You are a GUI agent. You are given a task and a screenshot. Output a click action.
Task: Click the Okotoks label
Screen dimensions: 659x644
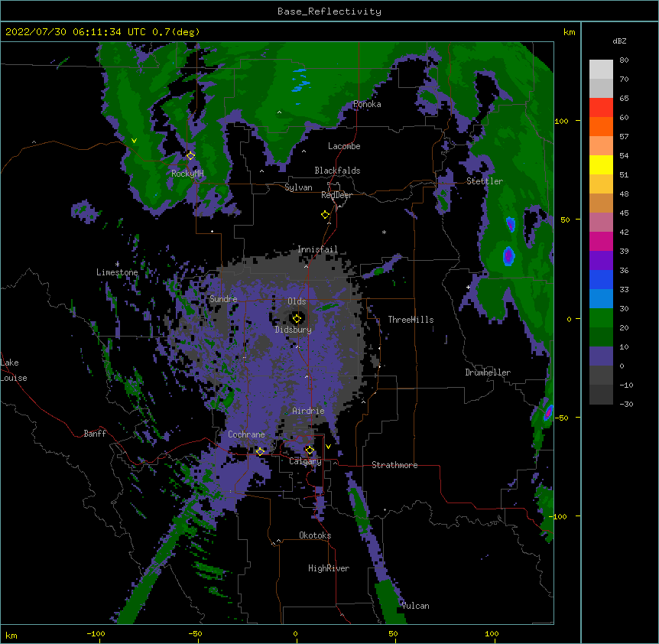coord(315,535)
